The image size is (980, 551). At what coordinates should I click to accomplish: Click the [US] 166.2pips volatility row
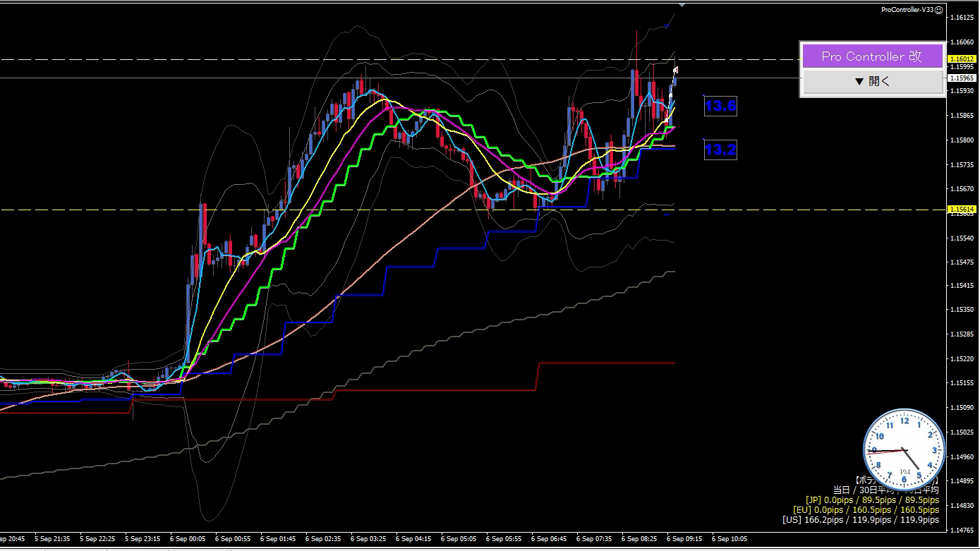[861, 520]
